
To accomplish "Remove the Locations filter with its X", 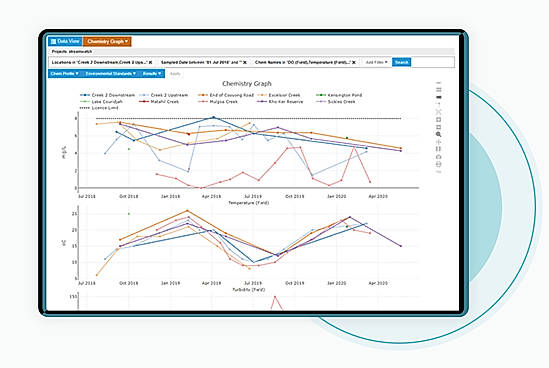I will pyautogui.click(x=151, y=62).
